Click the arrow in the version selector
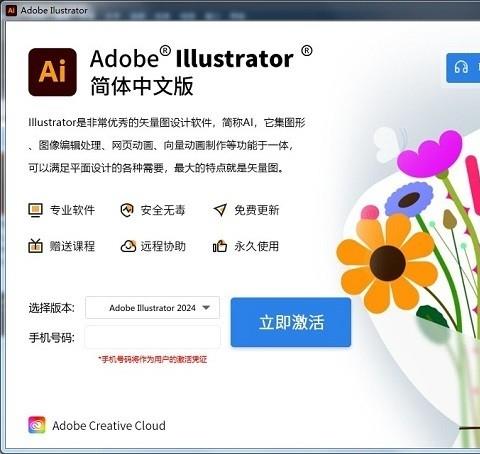Image resolution: width=480 pixels, height=454 pixels. (x=206, y=307)
